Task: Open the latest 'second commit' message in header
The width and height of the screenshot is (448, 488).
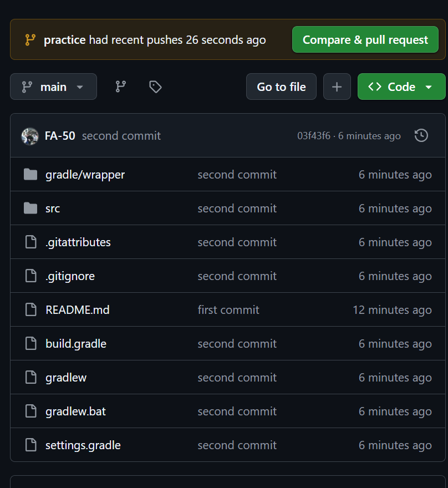Action: tap(121, 136)
